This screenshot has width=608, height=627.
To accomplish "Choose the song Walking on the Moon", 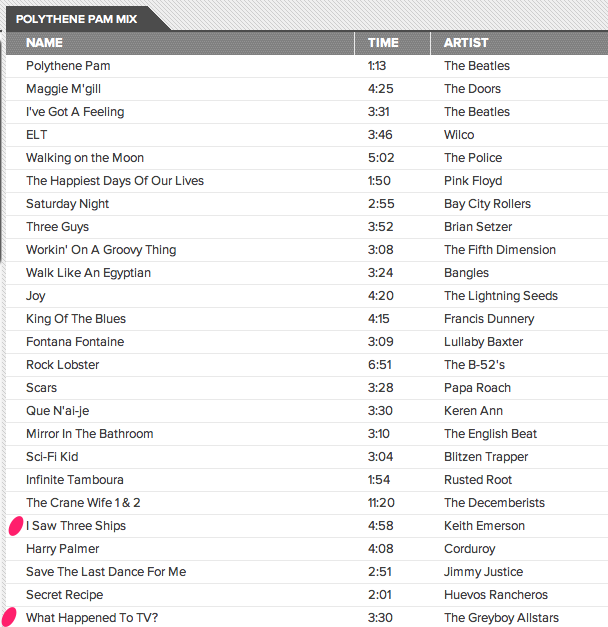I will pos(85,158).
